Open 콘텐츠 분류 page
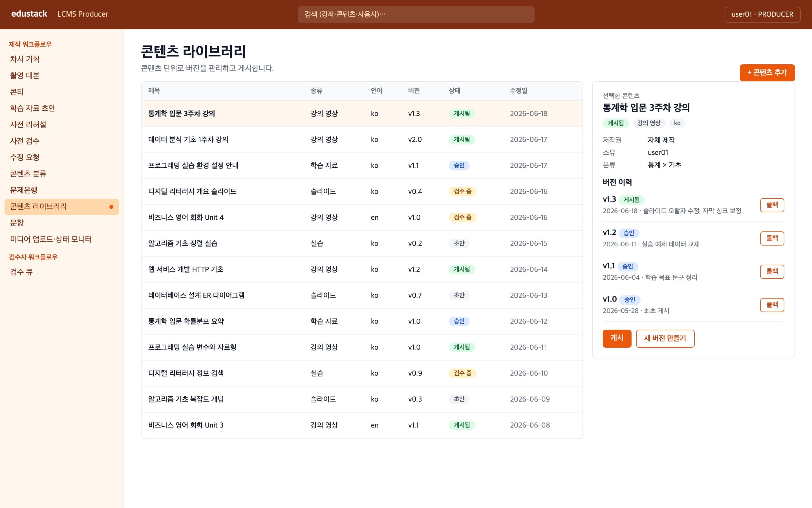The image size is (812, 508). (62, 174)
